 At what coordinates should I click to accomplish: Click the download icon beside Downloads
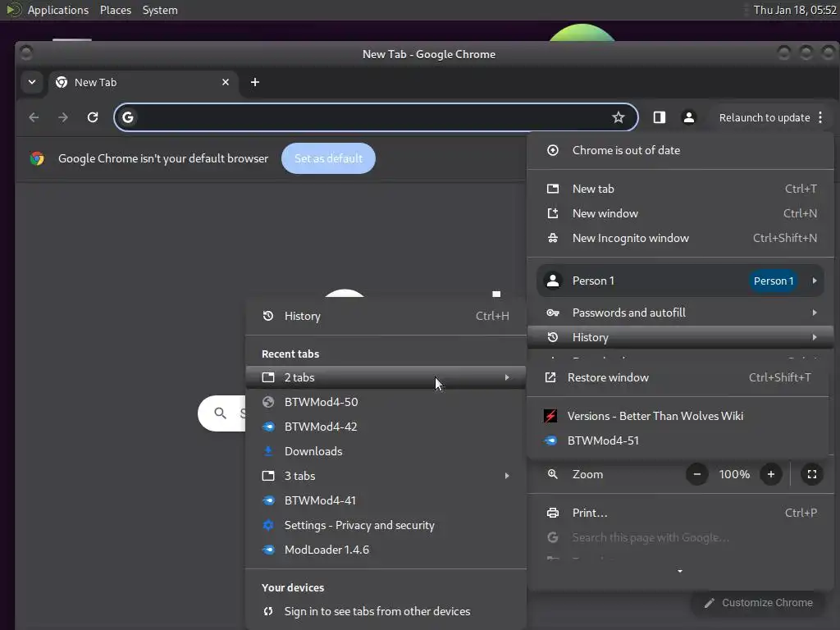pos(268,451)
